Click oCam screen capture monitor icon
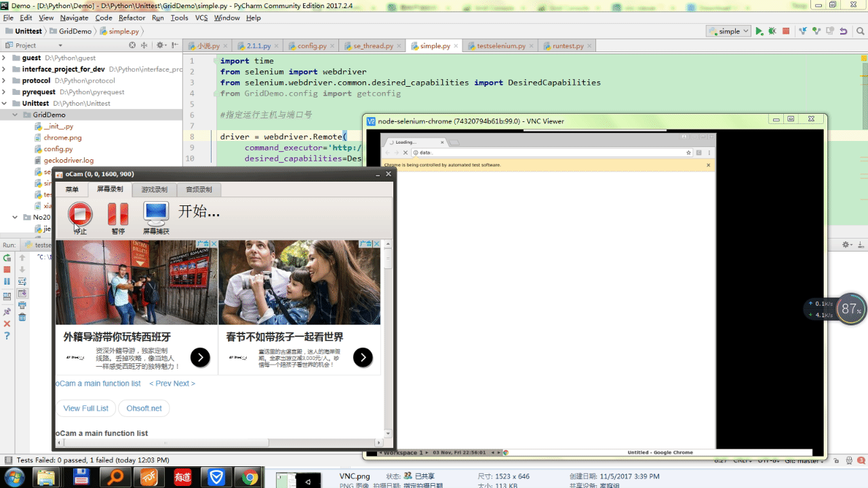The image size is (868, 488). (x=156, y=214)
